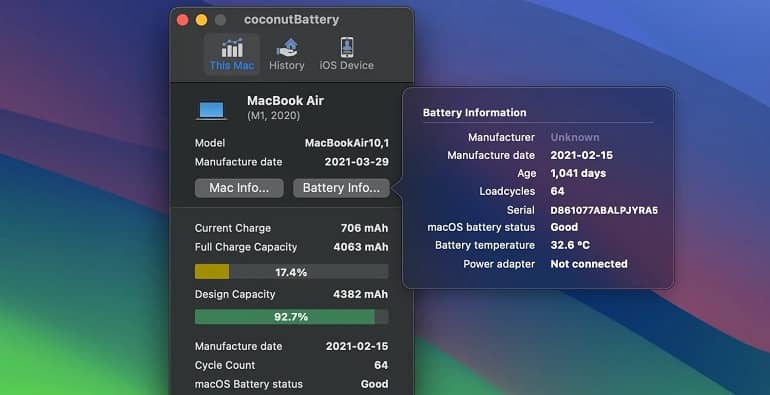The image size is (770, 395).
Task: Click the 2021-03-29 manufacture date value
Action: (357, 162)
